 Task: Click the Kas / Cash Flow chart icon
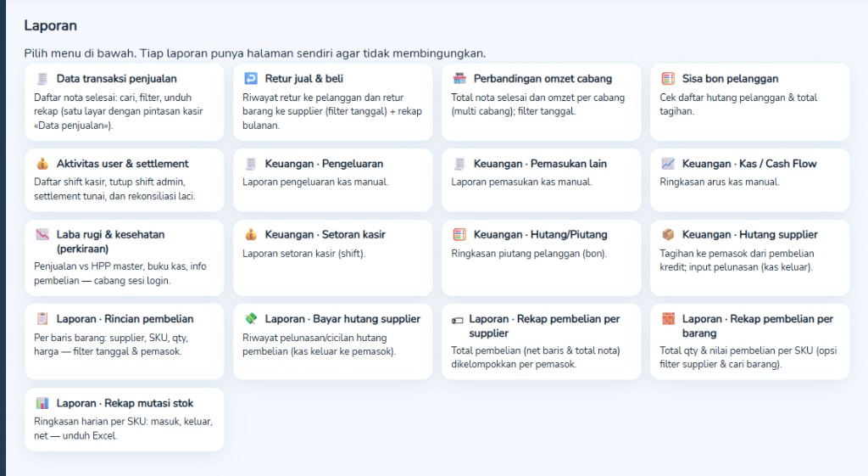coord(668,164)
